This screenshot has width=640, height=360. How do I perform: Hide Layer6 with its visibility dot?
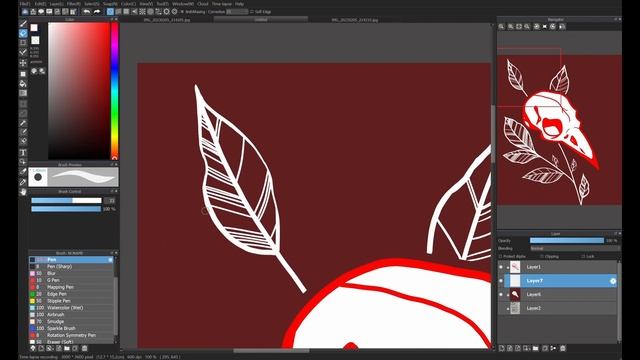coord(501,294)
